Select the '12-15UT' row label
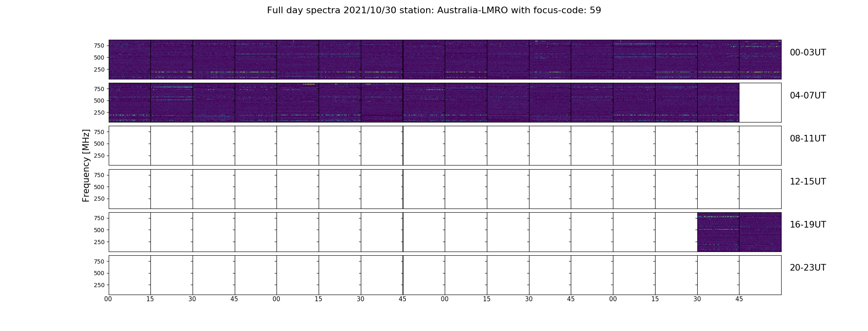This screenshot has height=331, width=868. click(808, 182)
